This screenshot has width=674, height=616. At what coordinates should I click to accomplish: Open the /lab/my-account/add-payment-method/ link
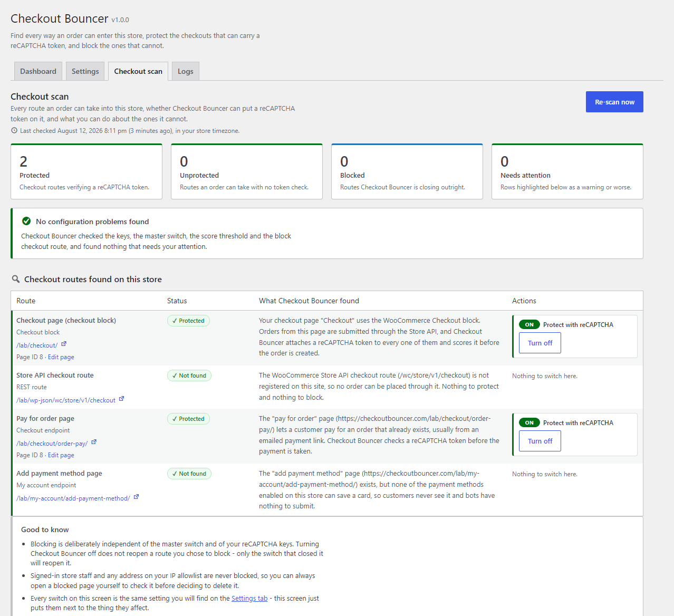click(73, 498)
